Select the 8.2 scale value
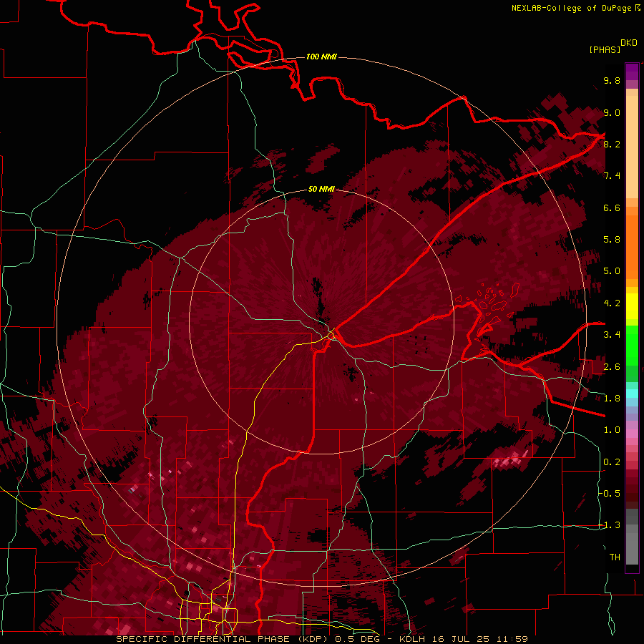This screenshot has height=644, width=644. click(612, 144)
